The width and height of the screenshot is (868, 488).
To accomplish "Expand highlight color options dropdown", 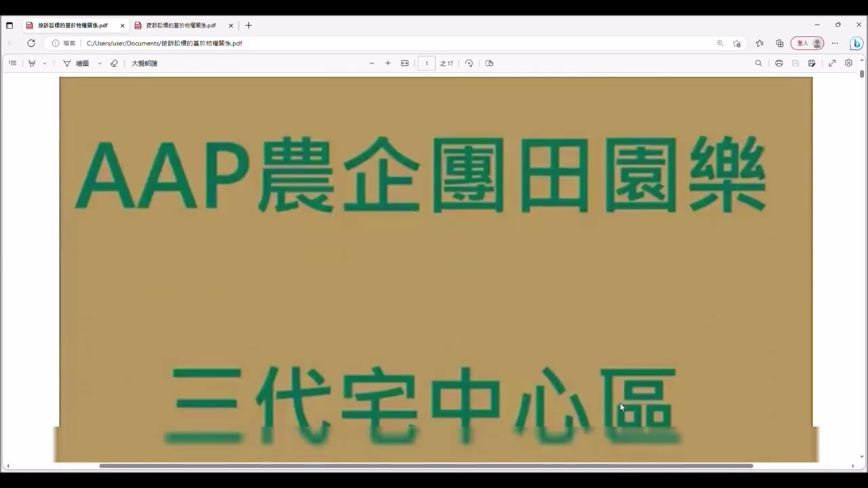I will [45, 63].
